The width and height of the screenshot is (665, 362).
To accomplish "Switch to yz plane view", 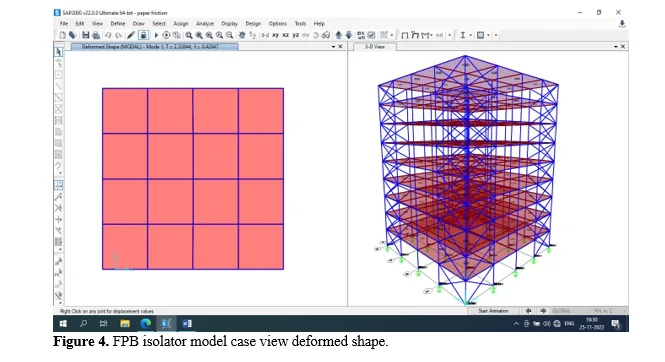I will [296, 35].
